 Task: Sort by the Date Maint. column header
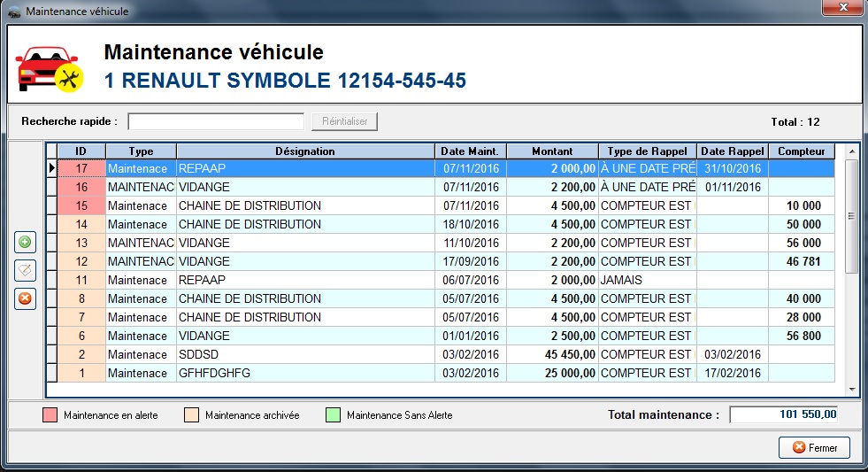pyautogui.click(x=470, y=151)
